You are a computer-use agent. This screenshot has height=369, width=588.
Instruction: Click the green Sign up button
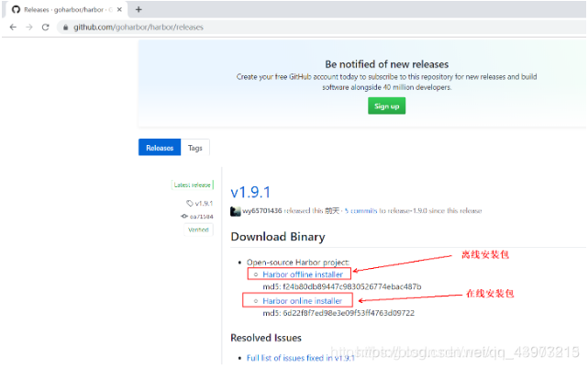(386, 106)
